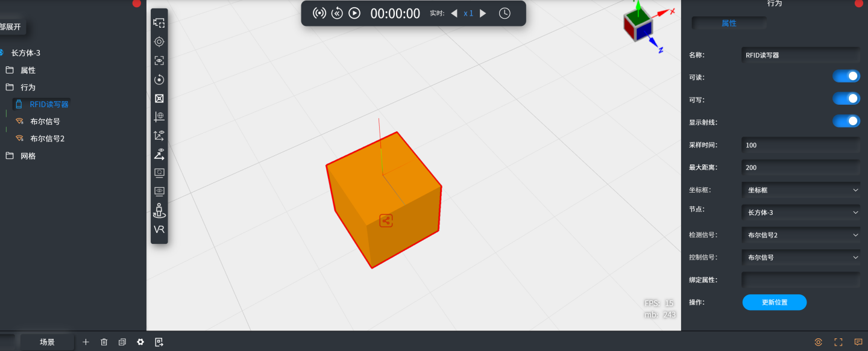
Task: Toggle the 可写 switch
Action: [x=846, y=98]
